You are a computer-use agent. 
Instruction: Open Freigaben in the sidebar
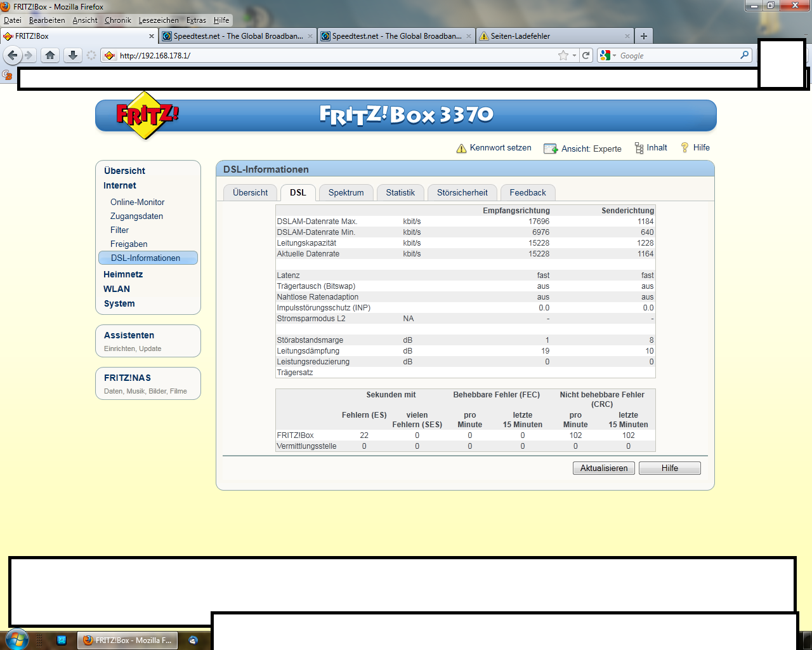129,244
